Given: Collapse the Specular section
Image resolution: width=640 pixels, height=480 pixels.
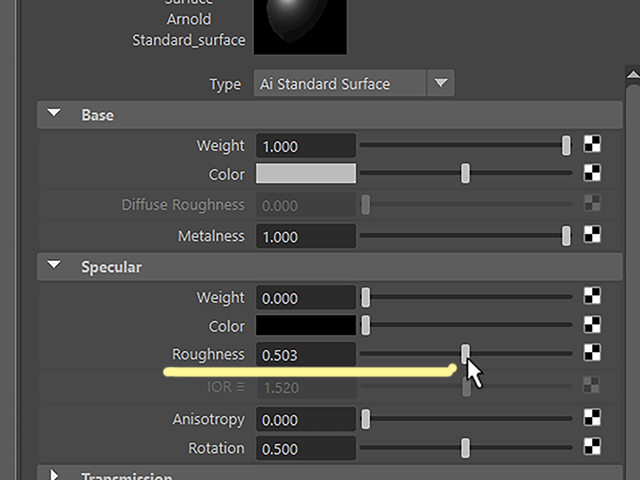Looking at the screenshot, I should [x=54, y=265].
